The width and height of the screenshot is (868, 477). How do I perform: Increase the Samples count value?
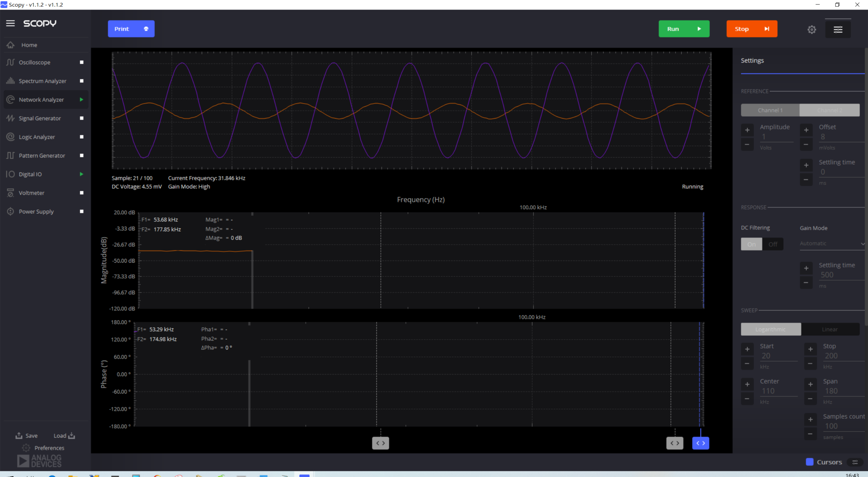[810, 419]
